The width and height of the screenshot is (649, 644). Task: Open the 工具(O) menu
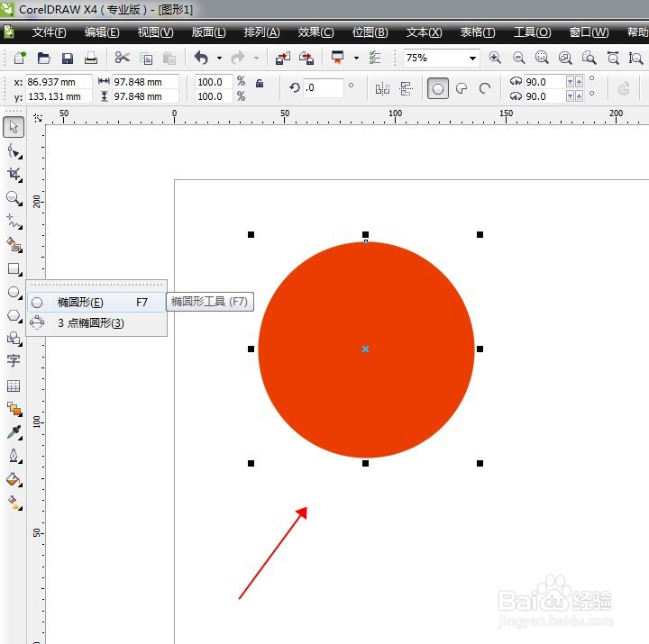tap(533, 32)
